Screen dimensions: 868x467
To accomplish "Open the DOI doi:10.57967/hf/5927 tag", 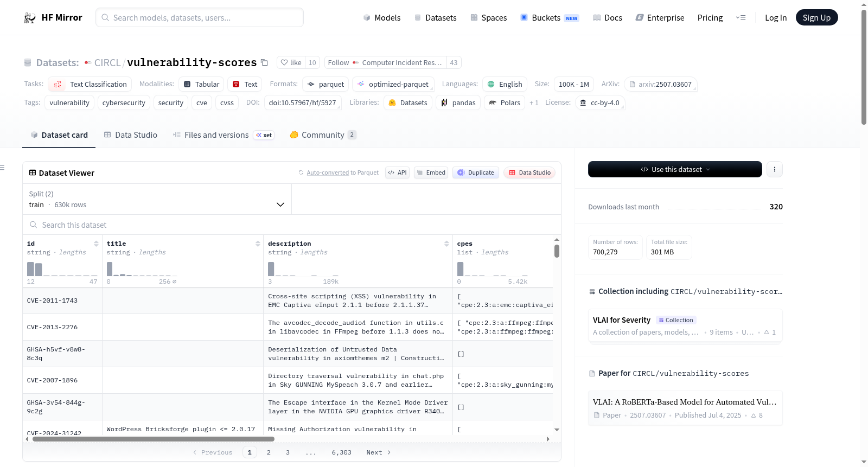I will pos(303,103).
